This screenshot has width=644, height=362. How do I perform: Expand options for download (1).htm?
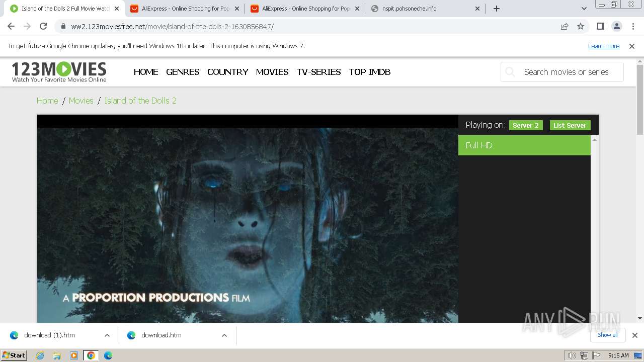[107, 335]
